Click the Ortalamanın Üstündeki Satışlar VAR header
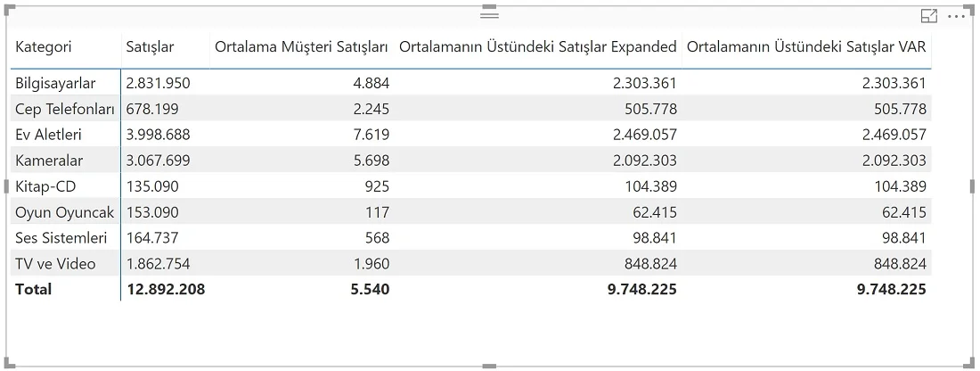980x371 pixels. click(806, 46)
